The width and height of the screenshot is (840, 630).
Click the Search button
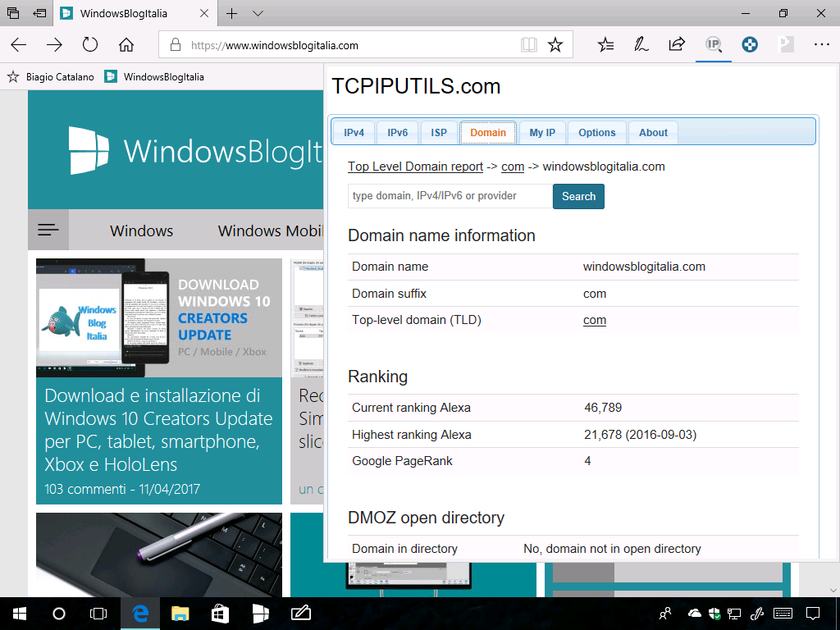(x=578, y=196)
